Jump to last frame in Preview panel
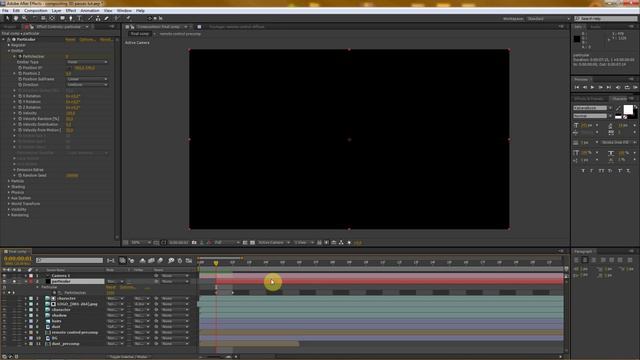 pyautogui.click(x=609, y=87)
